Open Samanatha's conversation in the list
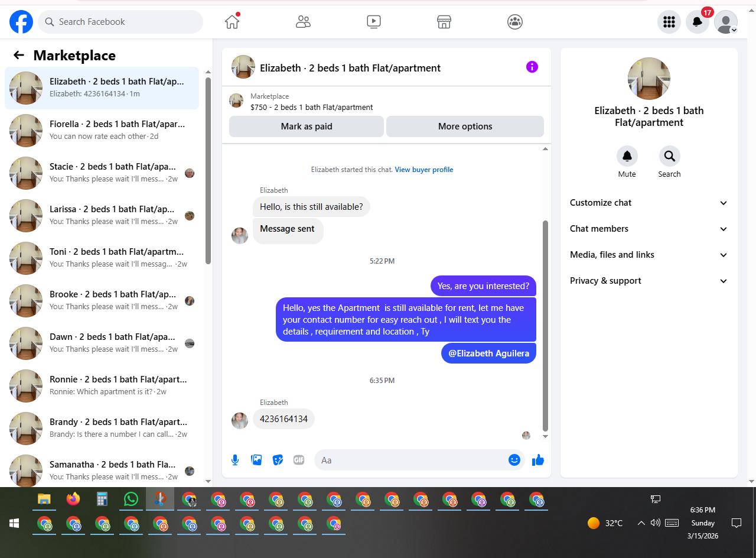The image size is (756, 558). [x=102, y=469]
